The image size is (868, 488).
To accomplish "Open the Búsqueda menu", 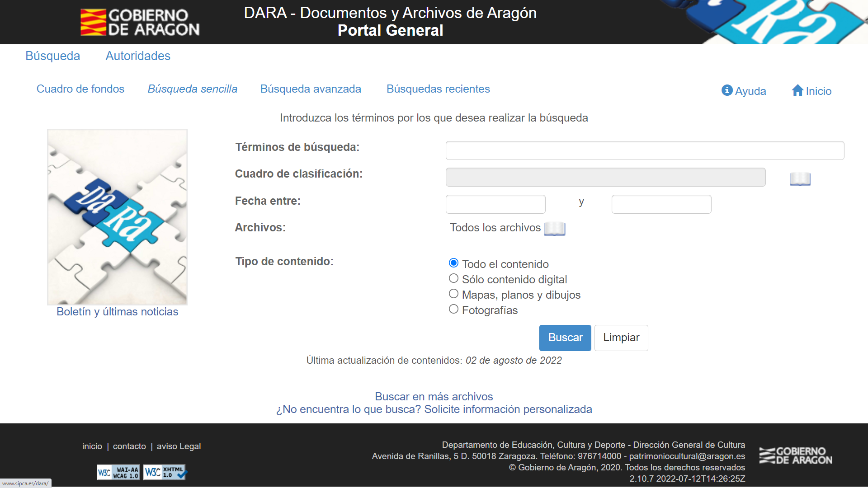I will click(53, 56).
